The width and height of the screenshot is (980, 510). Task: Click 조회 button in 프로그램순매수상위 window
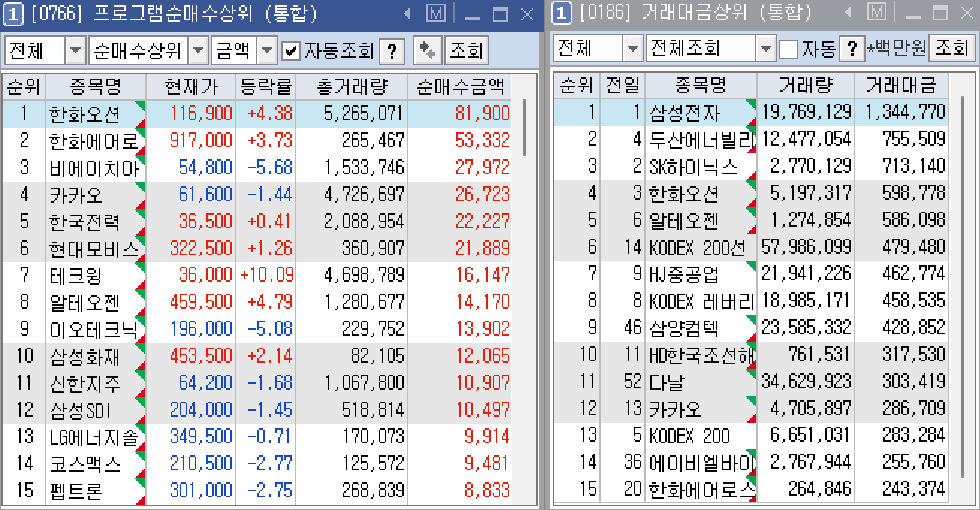pos(466,51)
